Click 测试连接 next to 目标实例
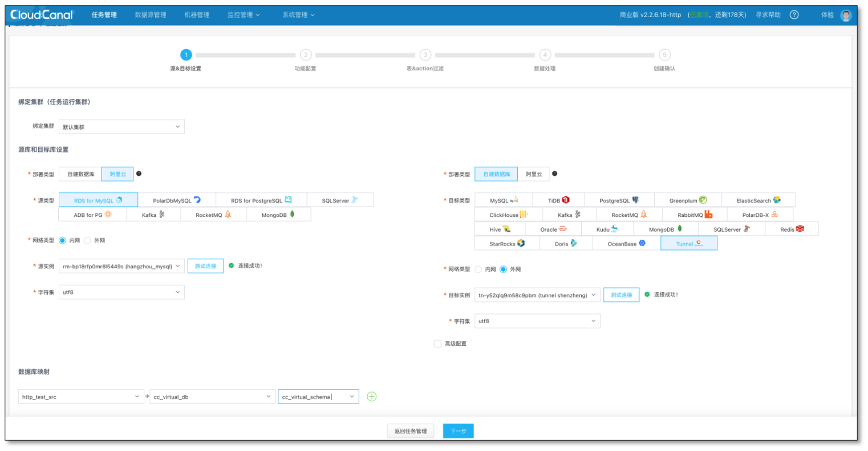Image resolution: width=868 pixels, height=451 pixels. (x=621, y=295)
